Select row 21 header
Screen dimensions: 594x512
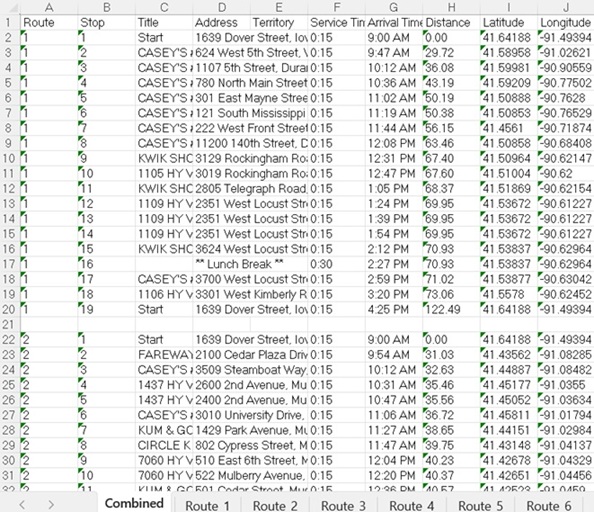click(x=9, y=325)
